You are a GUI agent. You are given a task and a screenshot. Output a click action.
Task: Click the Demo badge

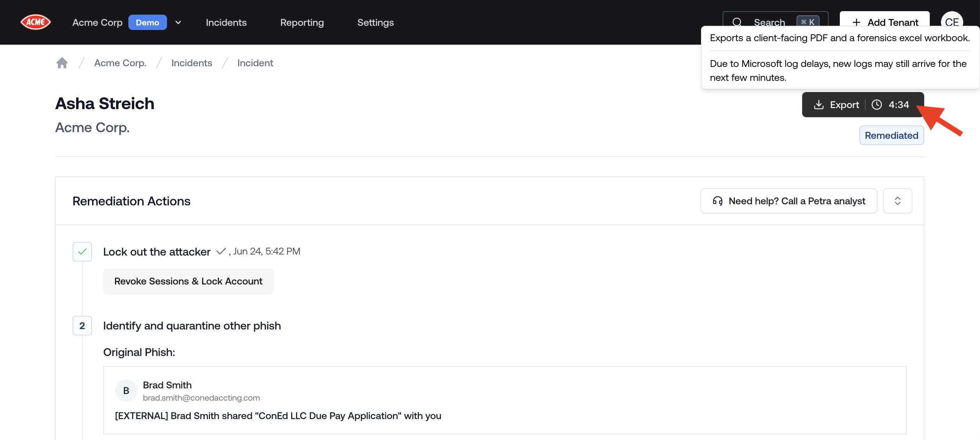pyautogui.click(x=147, y=22)
